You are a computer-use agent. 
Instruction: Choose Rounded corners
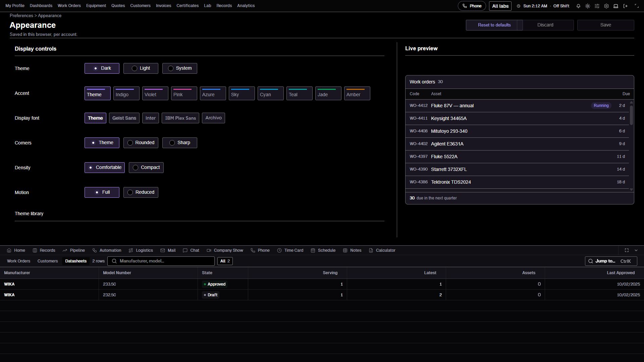click(141, 143)
